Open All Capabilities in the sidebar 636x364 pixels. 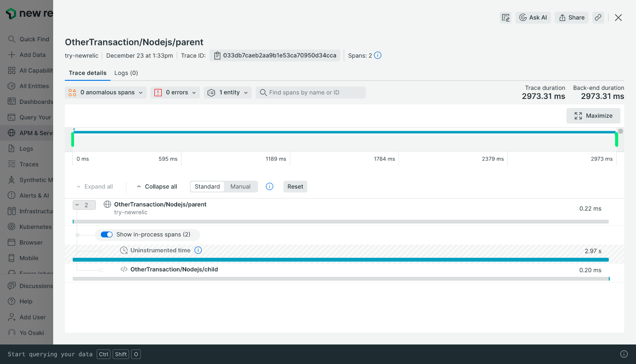[30, 70]
